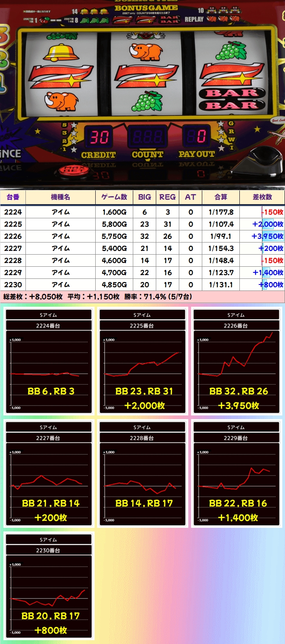The width and height of the screenshot is (285, 644).
Task: Open the 2230番台 graph card
Action: 48,586
